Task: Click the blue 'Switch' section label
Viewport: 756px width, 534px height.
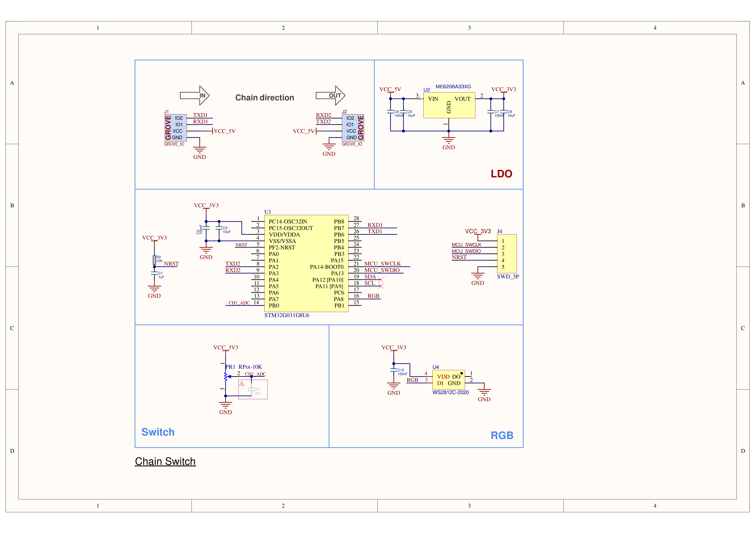Action: [x=158, y=432]
